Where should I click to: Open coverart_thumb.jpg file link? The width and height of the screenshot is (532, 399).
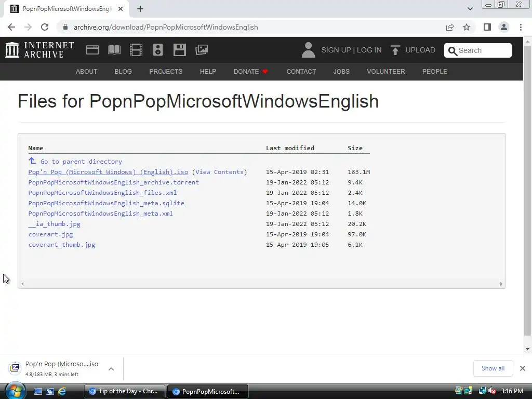coord(62,245)
